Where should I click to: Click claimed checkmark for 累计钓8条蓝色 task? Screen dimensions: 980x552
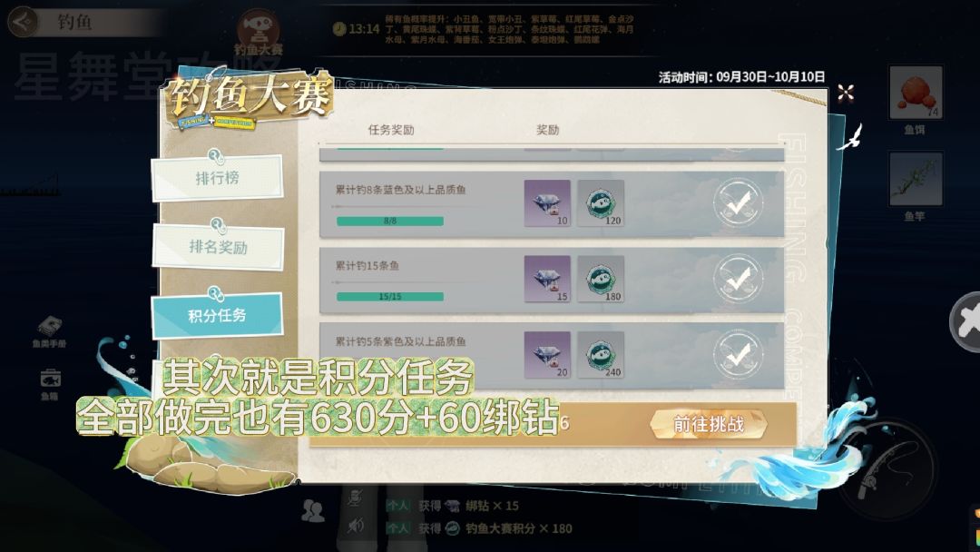(738, 203)
